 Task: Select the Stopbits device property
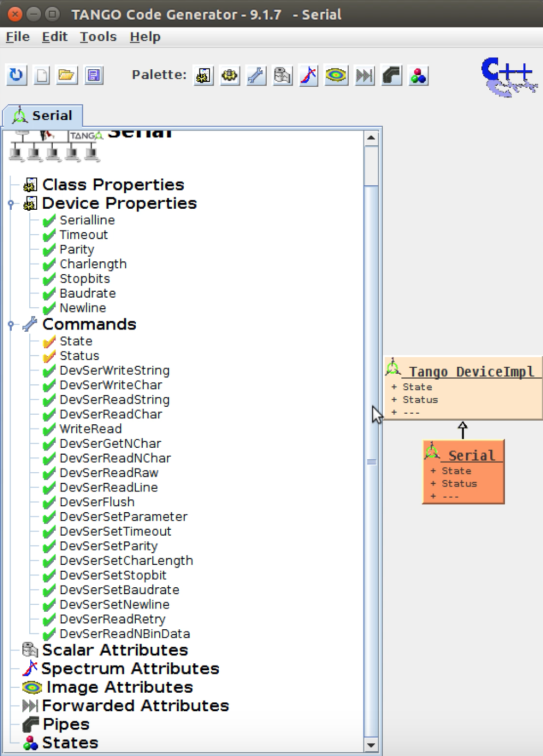(x=85, y=279)
